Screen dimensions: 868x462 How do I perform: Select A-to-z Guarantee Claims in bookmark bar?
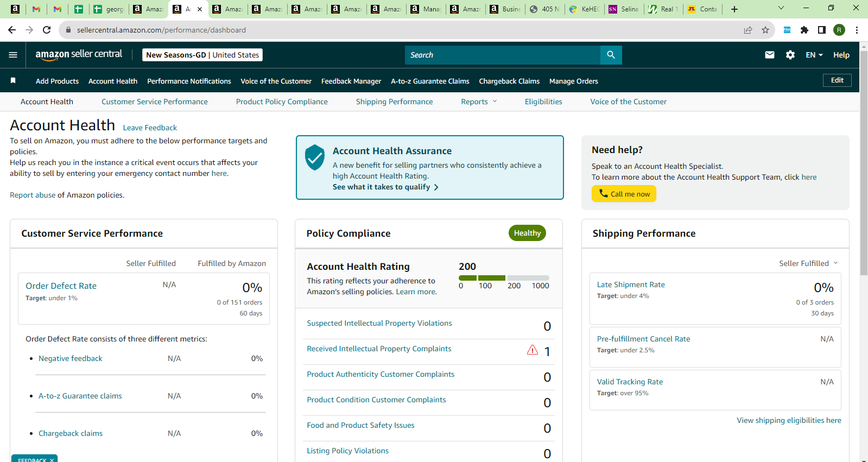[430, 81]
